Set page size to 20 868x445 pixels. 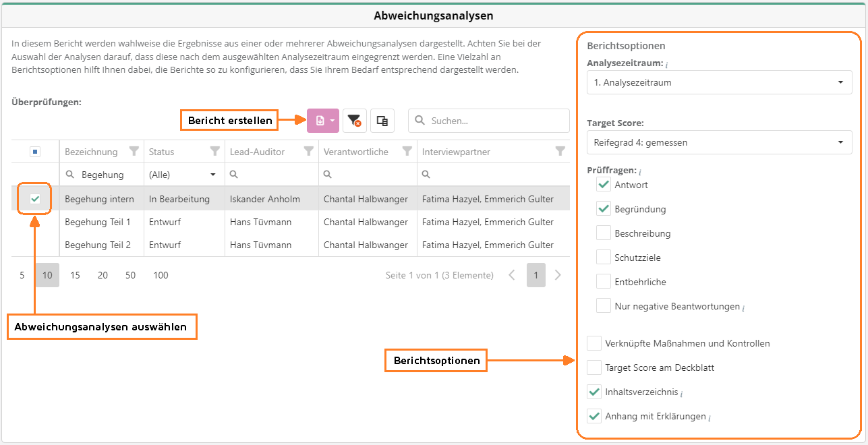pyautogui.click(x=103, y=275)
